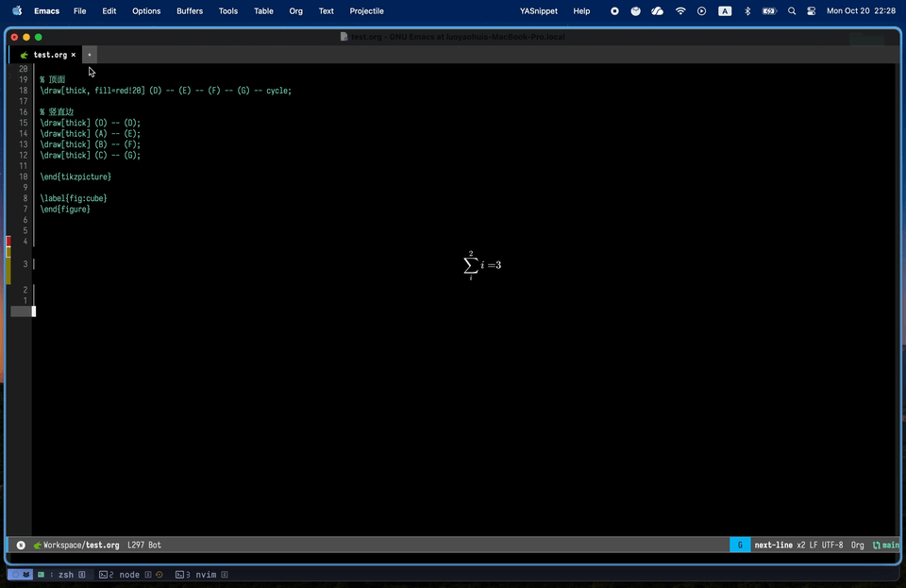Screen dimensions: 906x588
Task: Click the file icon before Workspace/test.org
Action: [x=40, y=545]
